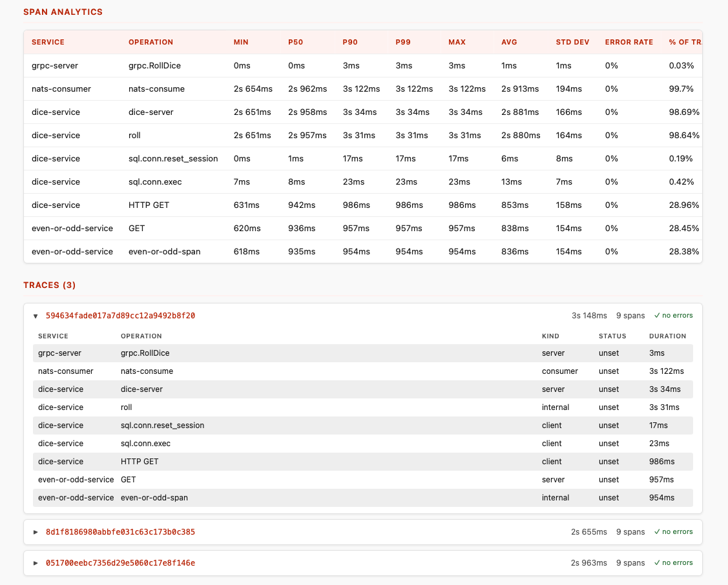Image resolution: width=728 pixels, height=585 pixels.
Task: Sort analytics table by OPERATION header
Action: tap(151, 42)
